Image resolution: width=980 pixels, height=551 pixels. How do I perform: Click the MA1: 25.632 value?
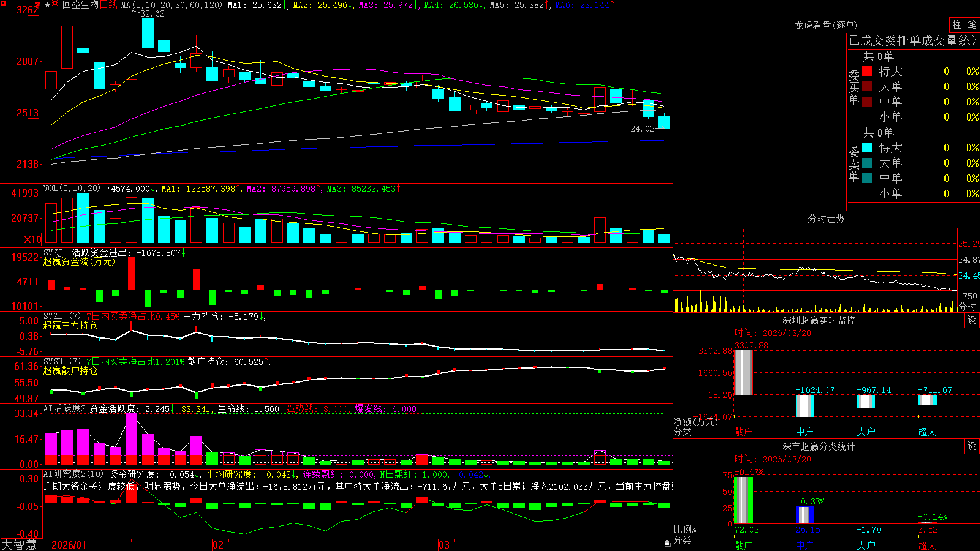pyautogui.click(x=257, y=5)
